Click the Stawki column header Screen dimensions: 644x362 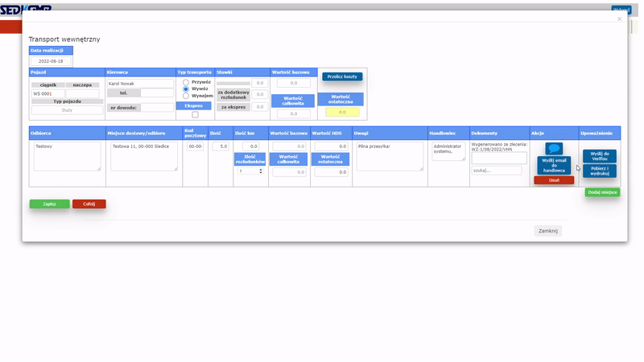tap(242, 72)
